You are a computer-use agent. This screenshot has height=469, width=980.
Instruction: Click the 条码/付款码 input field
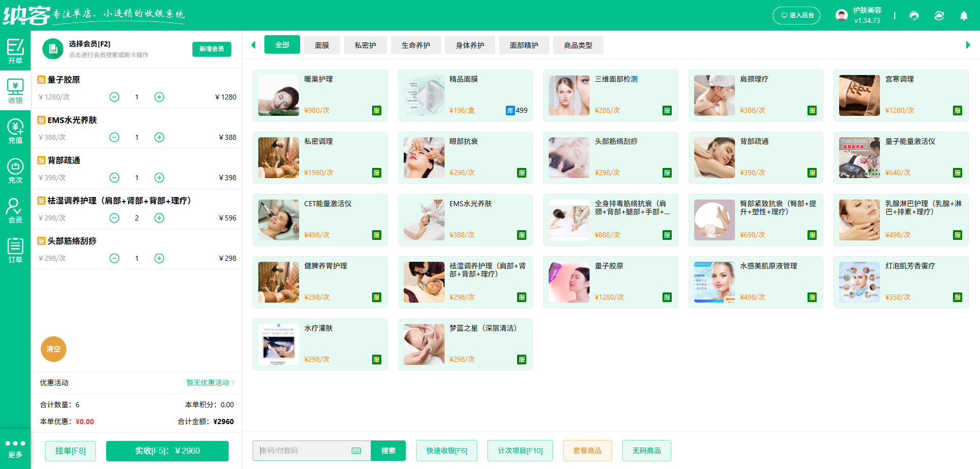click(304, 451)
